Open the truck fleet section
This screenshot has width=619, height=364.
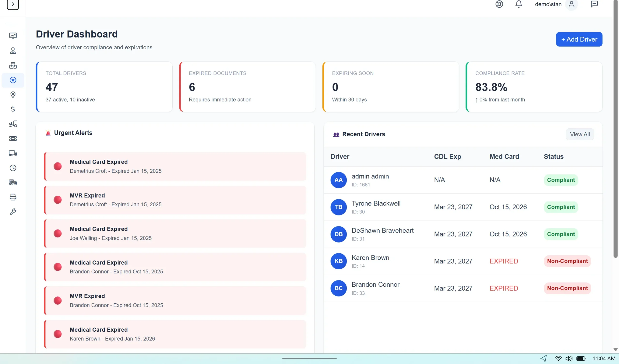13,153
